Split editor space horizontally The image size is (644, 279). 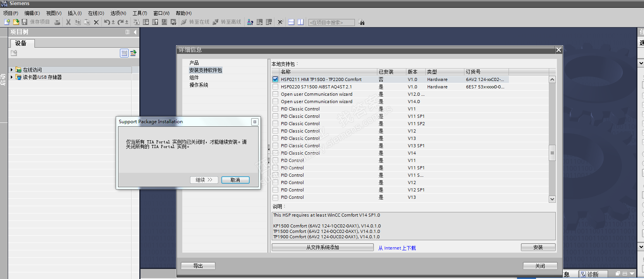291,22
